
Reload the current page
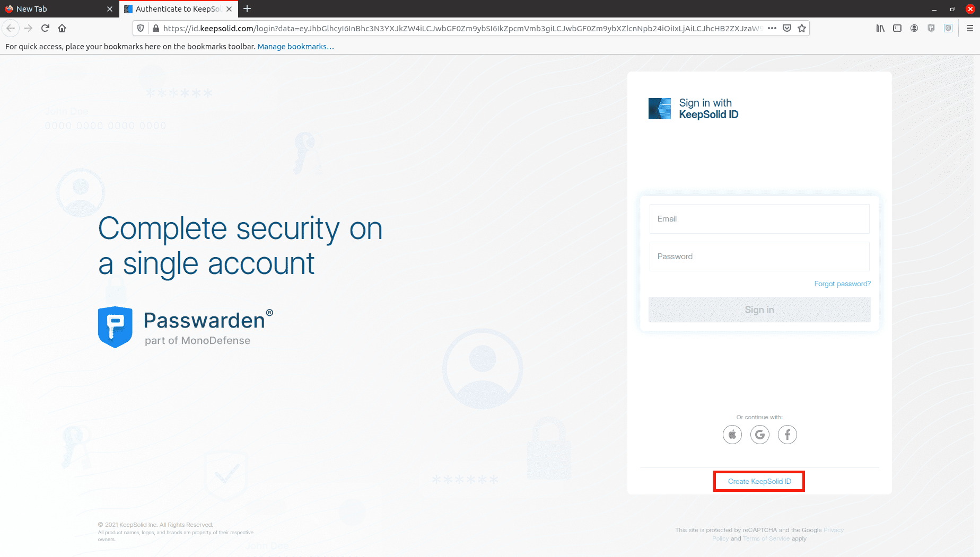point(45,28)
